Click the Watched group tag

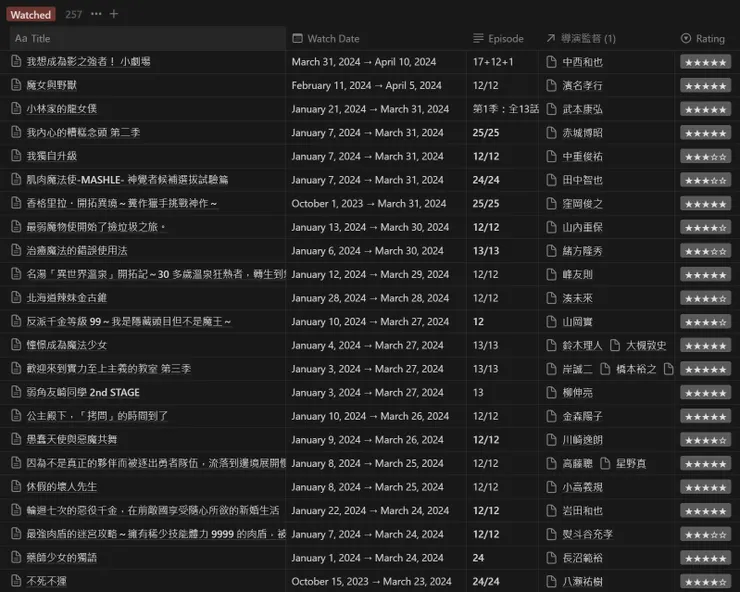point(31,15)
